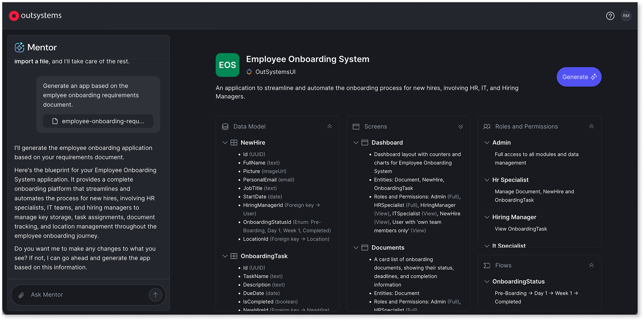This screenshot has width=644, height=321.
Task: Click the OutSystemsUI theme icon
Action: [x=249, y=72]
